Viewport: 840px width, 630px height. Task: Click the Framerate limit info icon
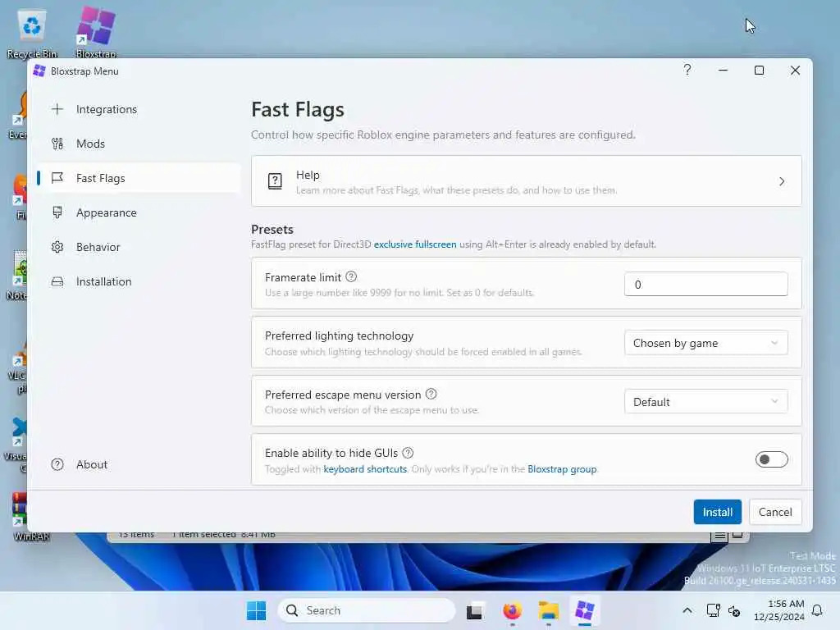351,277
